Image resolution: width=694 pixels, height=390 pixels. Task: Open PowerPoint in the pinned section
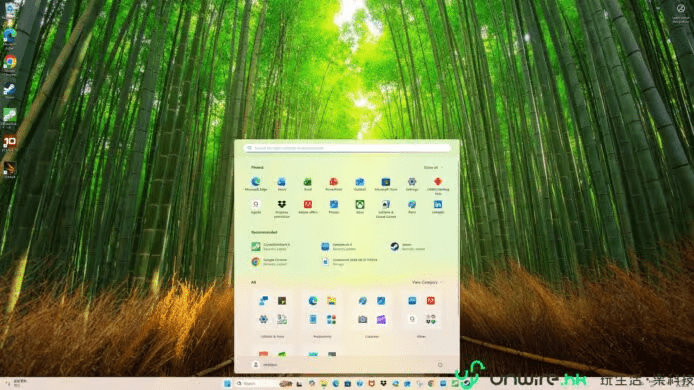(334, 183)
